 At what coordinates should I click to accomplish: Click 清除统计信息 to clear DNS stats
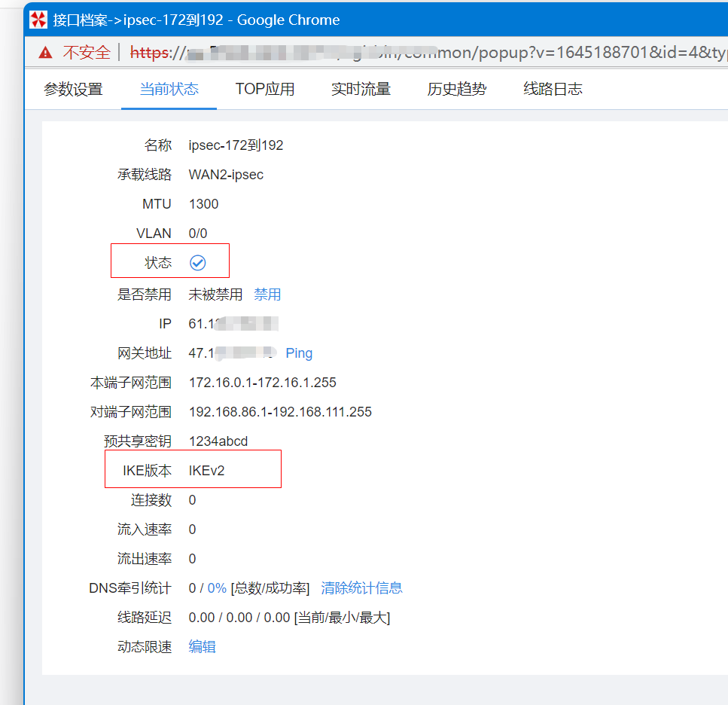pyautogui.click(x=361, y=587)
